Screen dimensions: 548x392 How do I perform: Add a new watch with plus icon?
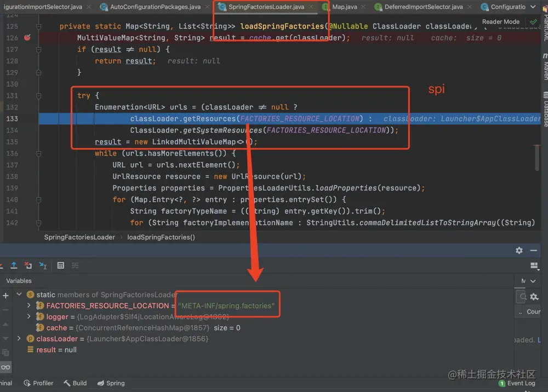pos(5,296)
